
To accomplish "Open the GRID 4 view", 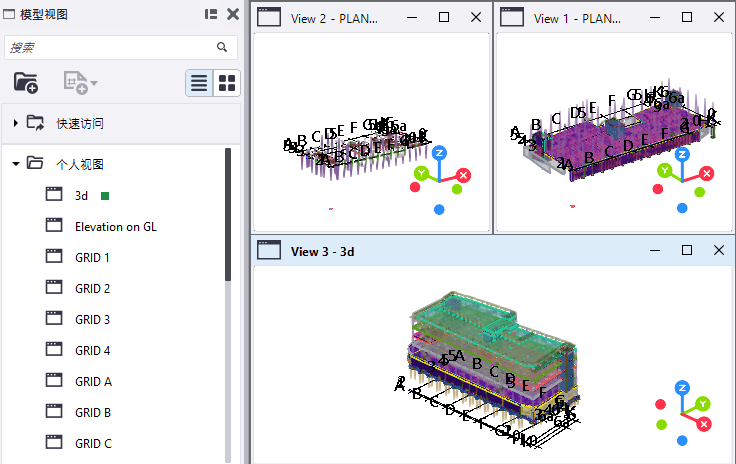I will (92, 350).
